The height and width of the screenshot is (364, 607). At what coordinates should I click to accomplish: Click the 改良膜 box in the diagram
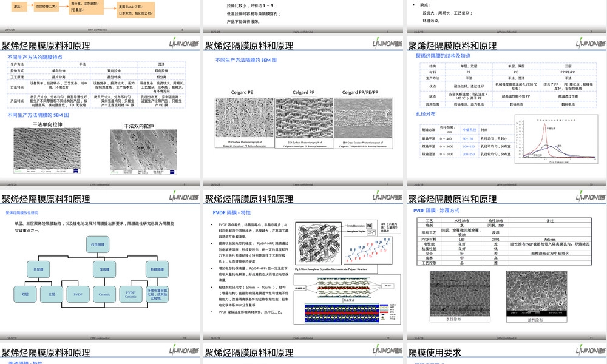click(x=104, y=269)
